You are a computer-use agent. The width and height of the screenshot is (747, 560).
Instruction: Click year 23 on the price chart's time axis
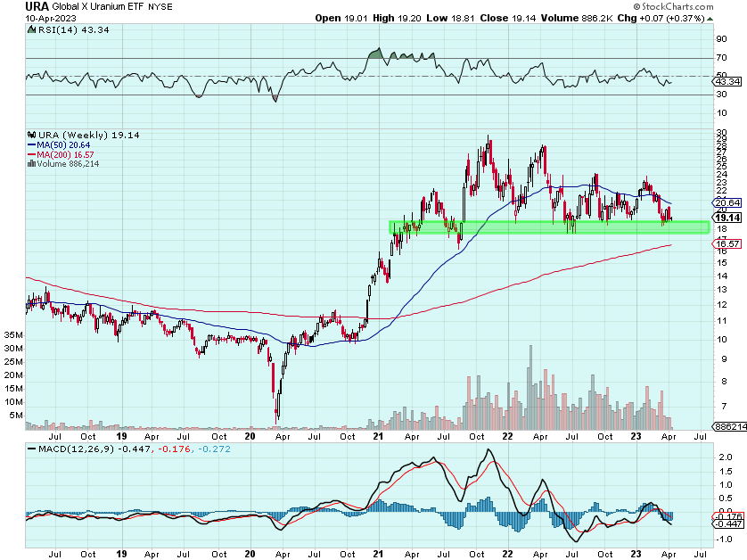(636, 436)
